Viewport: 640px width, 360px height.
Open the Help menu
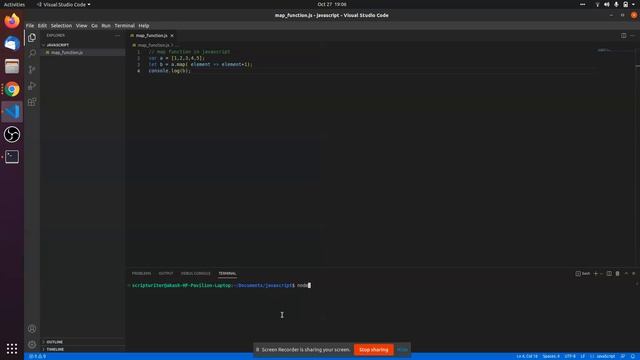(144, 25)
